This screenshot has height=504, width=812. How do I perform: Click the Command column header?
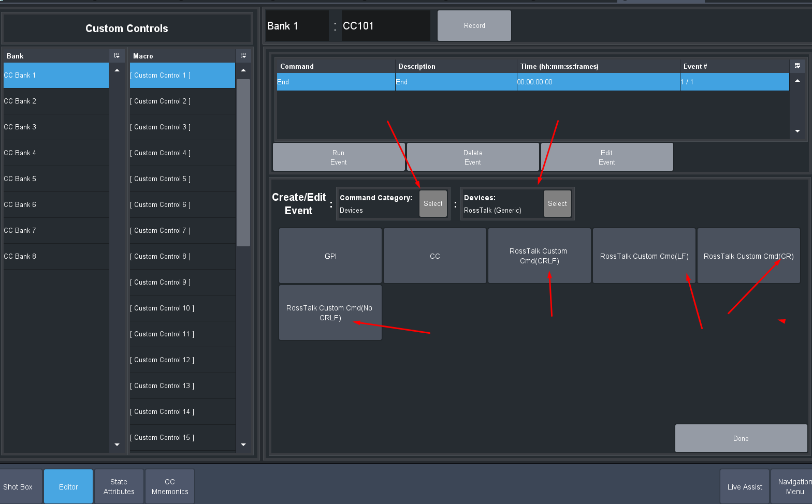(336, 66)
